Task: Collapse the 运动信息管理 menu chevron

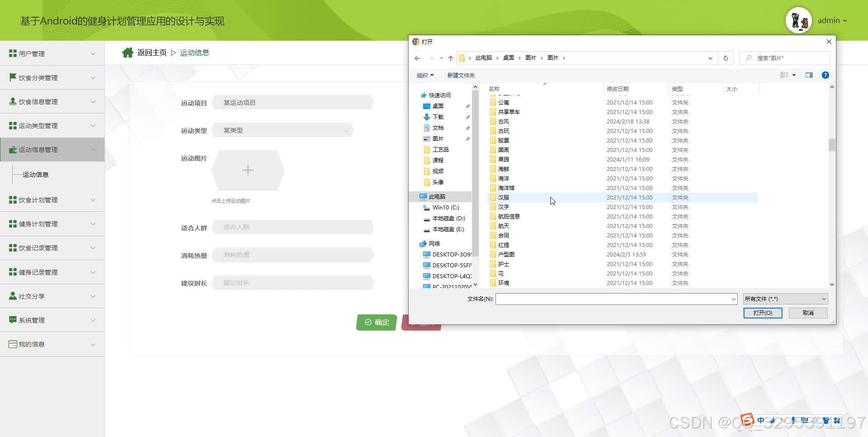Action: [x=93, y=150]
